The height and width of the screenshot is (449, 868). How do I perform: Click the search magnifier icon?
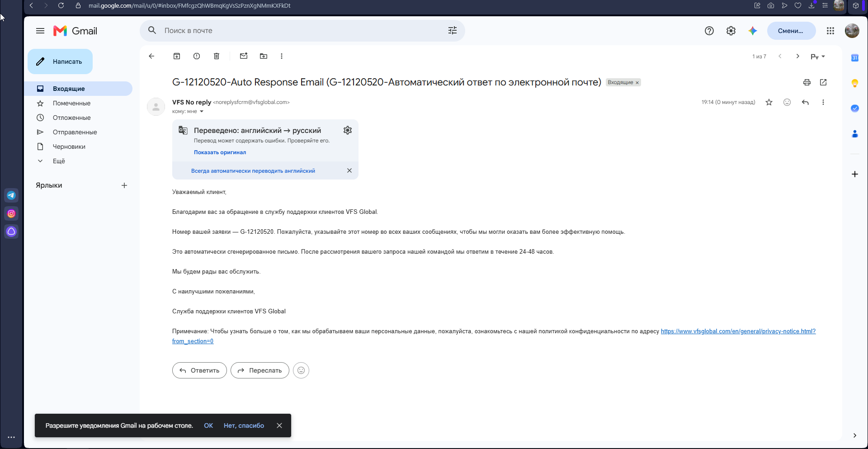(x=152, y=30)
